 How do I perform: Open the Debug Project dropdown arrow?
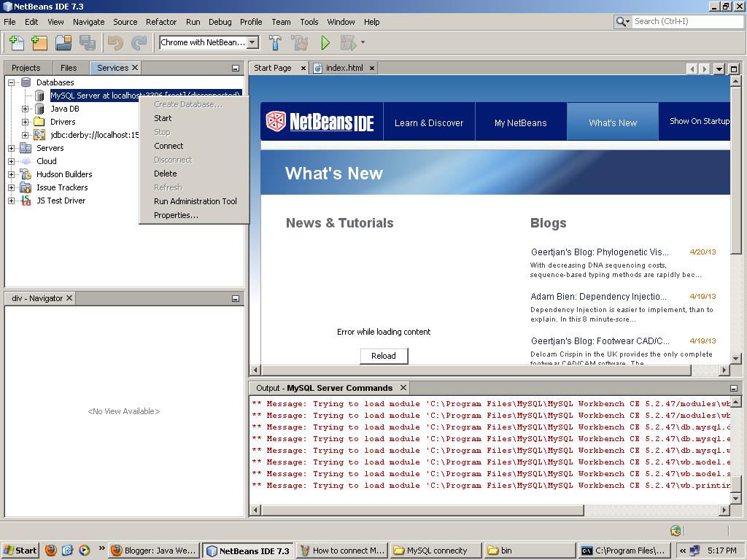click(x=363, y=42)
